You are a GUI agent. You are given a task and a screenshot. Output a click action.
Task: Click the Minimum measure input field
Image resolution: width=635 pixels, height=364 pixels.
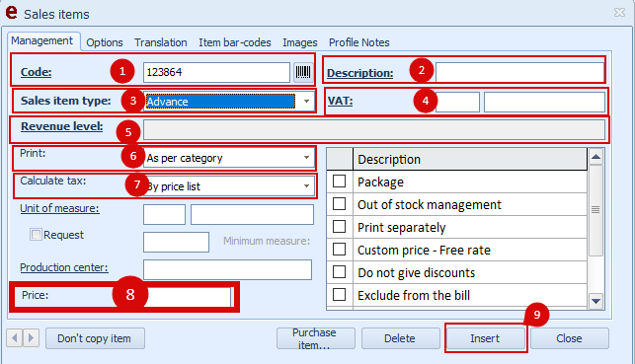tap(176, 242)
